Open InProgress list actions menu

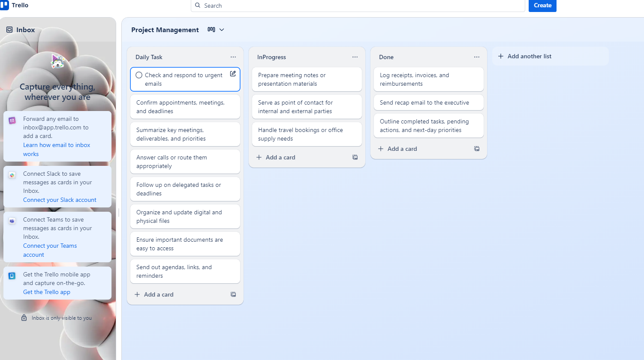point(355,57)
